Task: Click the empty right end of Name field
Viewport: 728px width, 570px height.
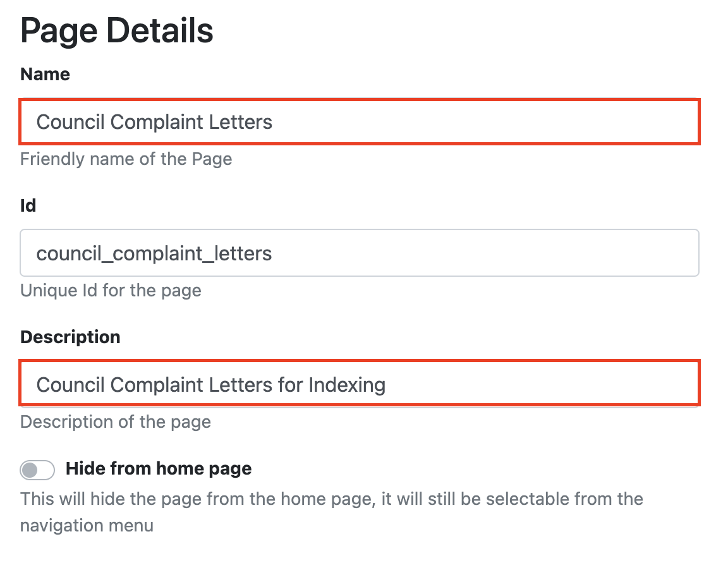Action: pos(569,121)
